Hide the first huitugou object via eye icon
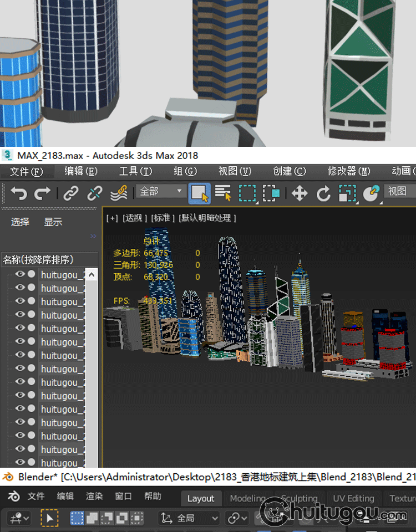The height and width of the screenshot is (532, 416). 20,274
